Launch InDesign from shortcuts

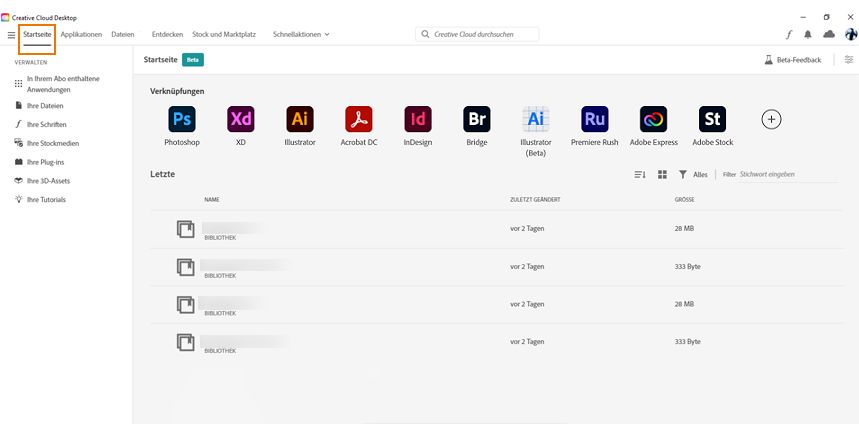tap(418, 119)
